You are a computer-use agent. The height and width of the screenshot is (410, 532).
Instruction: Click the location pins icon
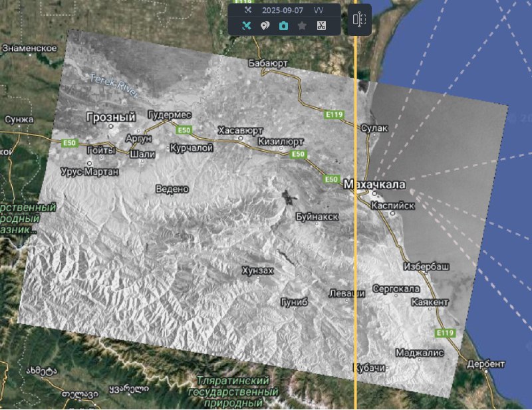tap(265, 26)
